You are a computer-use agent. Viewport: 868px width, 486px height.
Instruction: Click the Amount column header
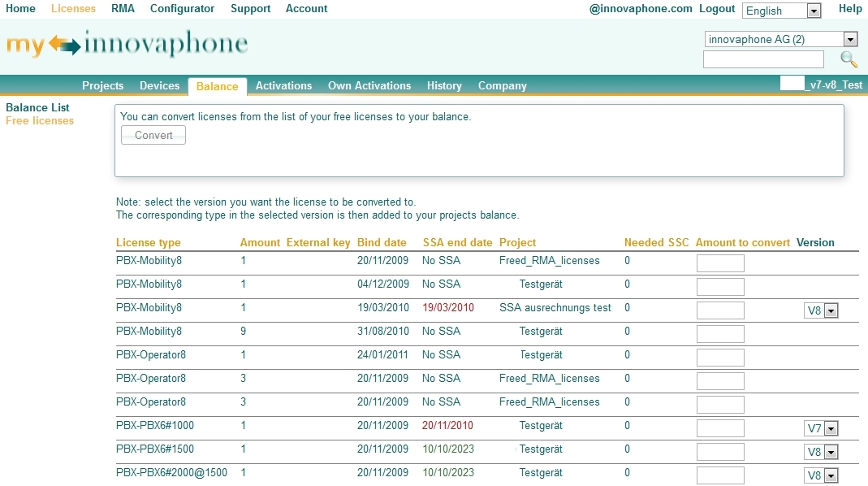(x=260, y=243)
